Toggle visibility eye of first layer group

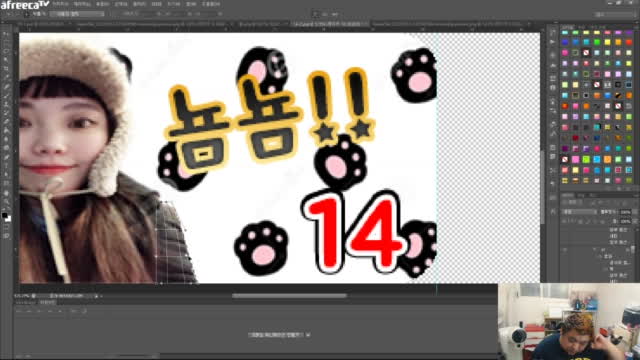pyautogui.click(x=565, y=249)
